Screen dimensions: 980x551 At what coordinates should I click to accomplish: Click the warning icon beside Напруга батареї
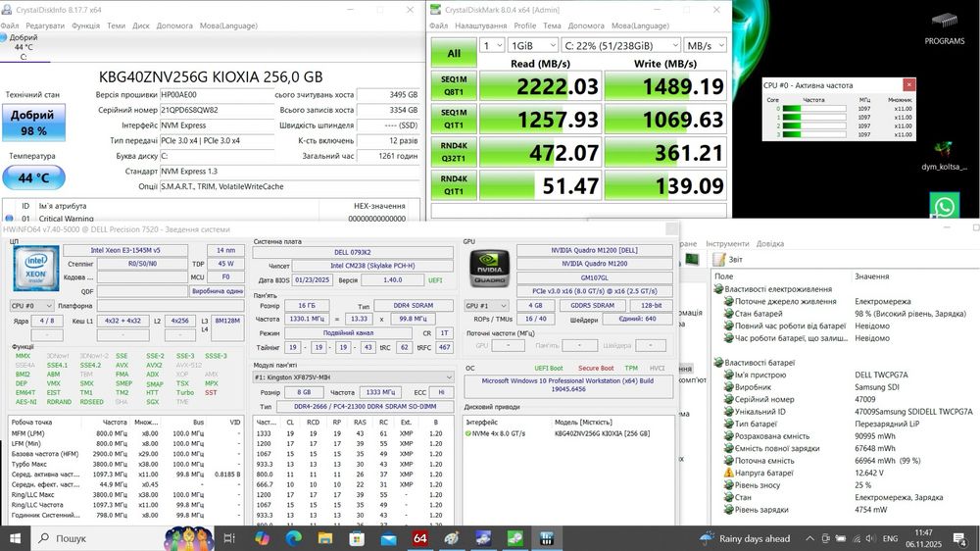729,473
